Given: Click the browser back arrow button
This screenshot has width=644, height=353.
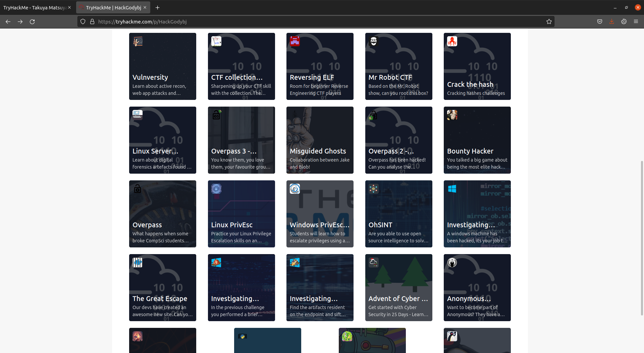Looking at the screenshot, I should pos(8,22).
